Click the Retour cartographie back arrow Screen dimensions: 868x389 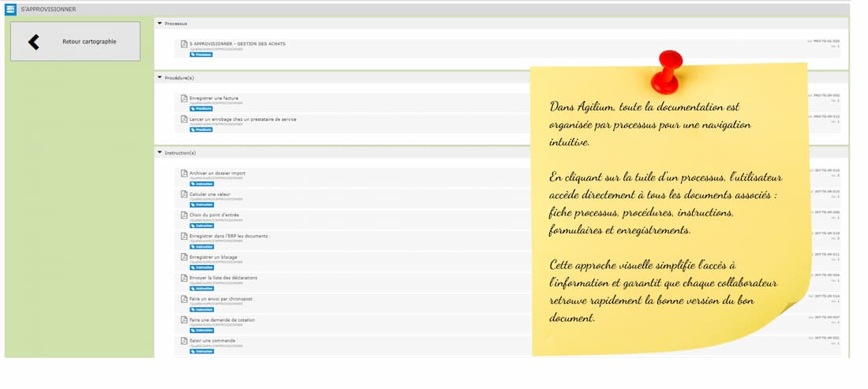point(33,42)
